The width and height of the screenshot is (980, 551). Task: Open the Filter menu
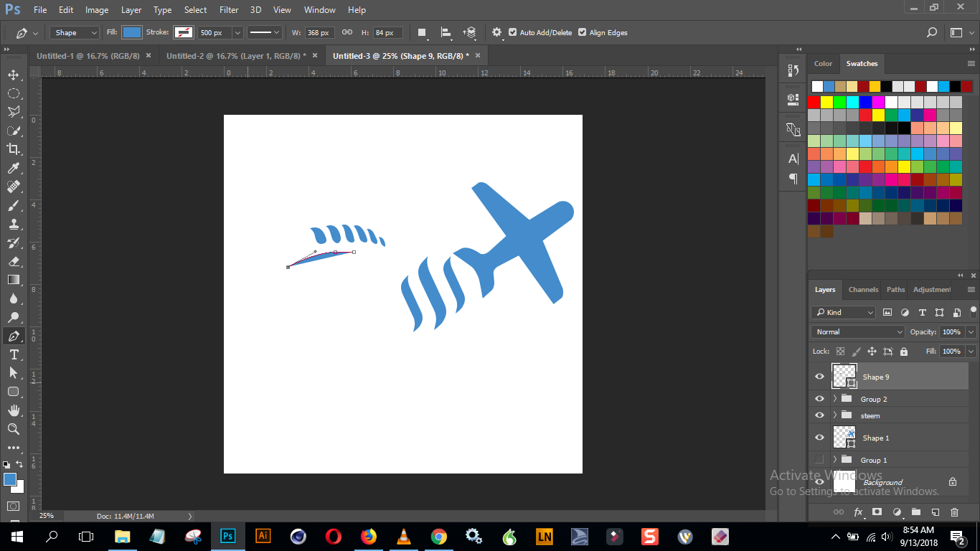(229, 10)
